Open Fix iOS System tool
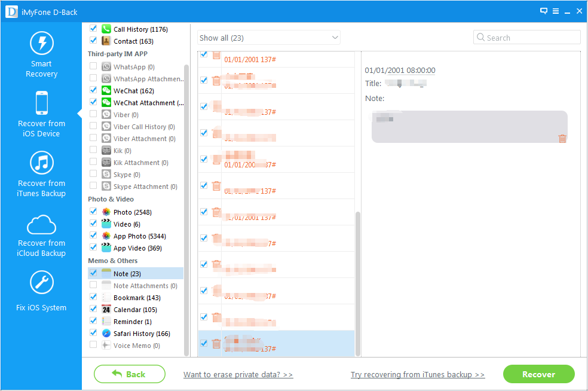Screen dimensions: 588x391 (x=41, y=291)
